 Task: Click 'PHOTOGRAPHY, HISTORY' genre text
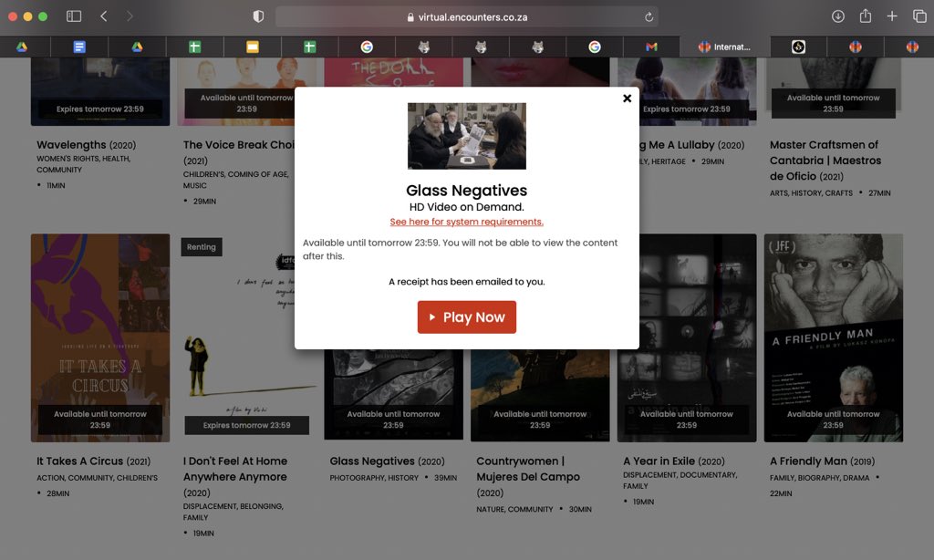tap(374, 478)
